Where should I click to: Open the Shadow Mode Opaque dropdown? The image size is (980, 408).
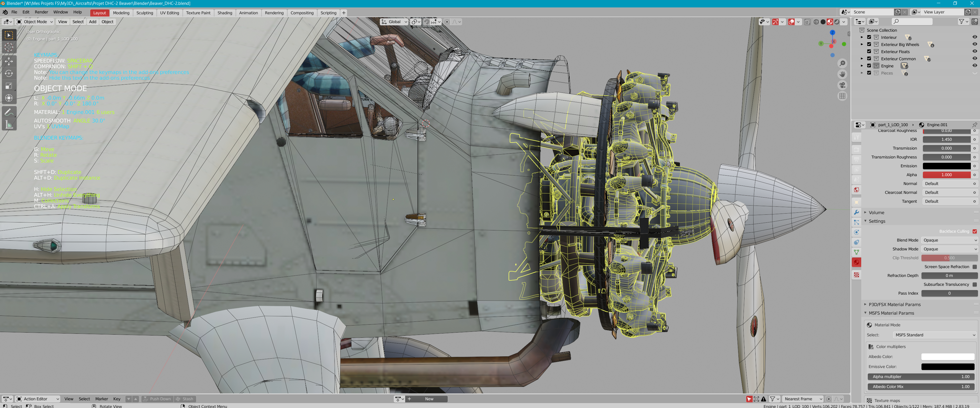coord(949,249)
